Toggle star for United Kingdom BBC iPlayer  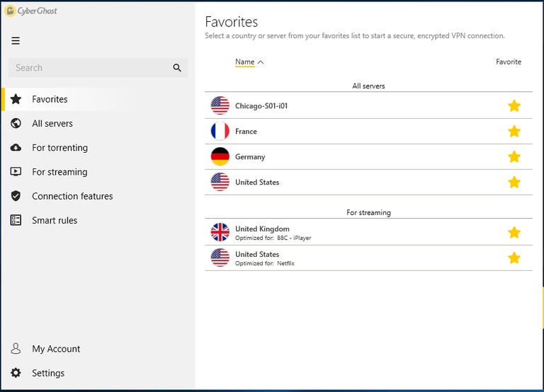click(x=514, y=233)
